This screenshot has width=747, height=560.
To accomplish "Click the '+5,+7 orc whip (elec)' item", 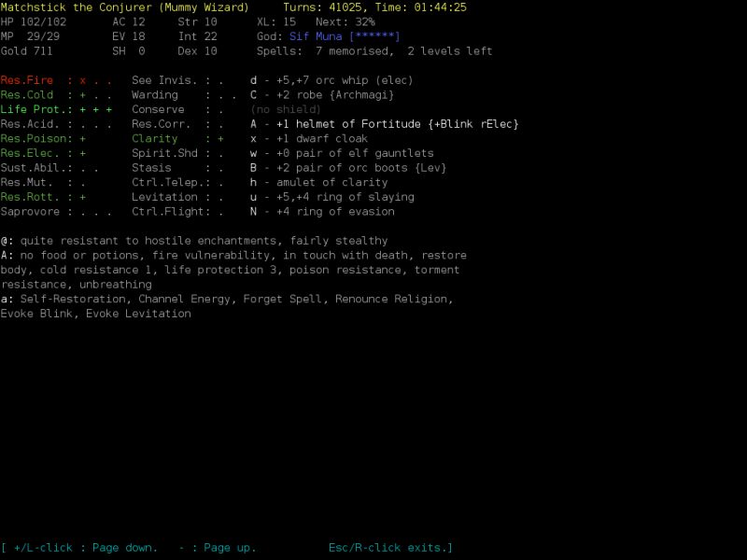I will [x=345, y=80].
